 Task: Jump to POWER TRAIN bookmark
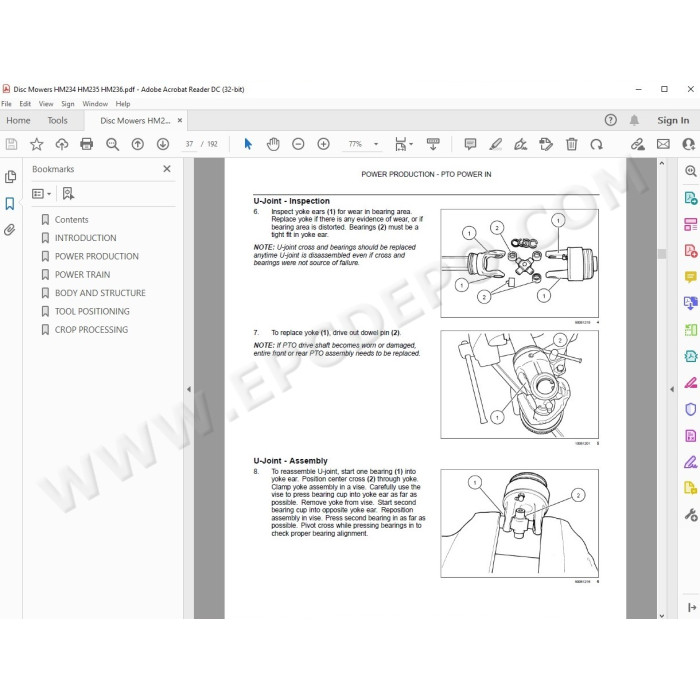(82, 275)
